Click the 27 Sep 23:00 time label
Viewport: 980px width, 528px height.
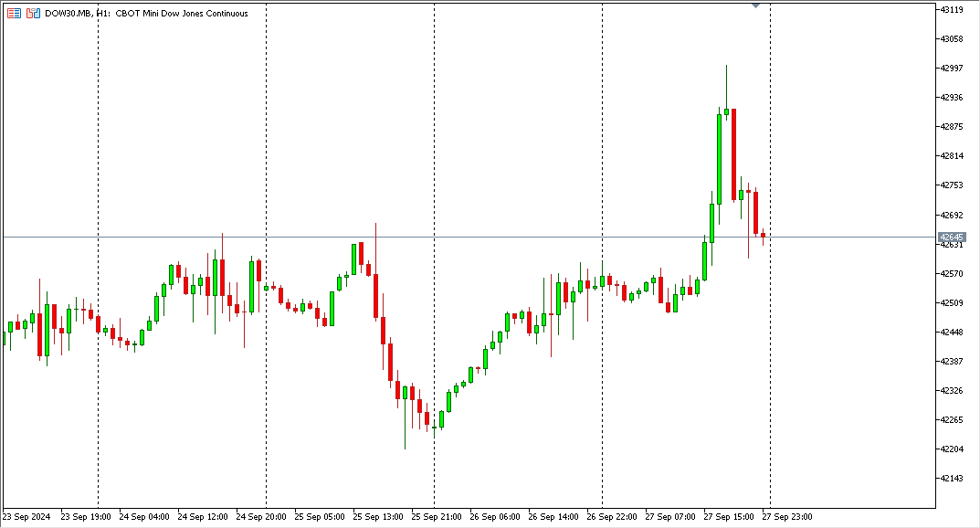point(787,517)
